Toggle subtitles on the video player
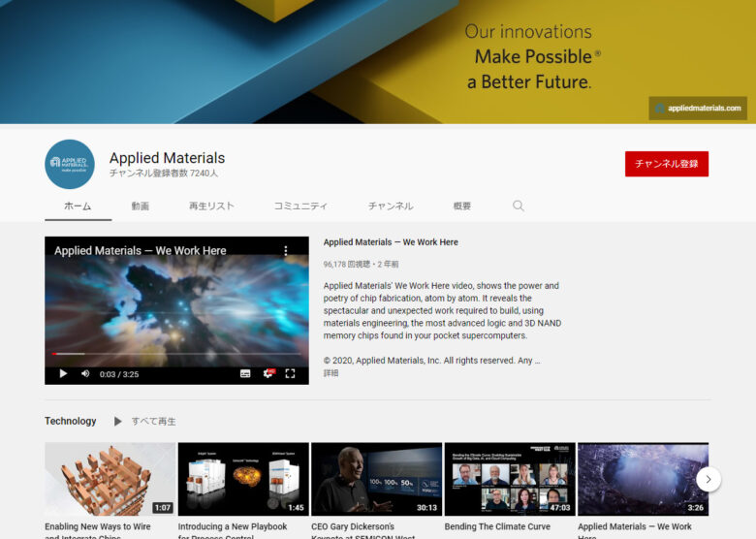The image size is (756, 539). [245, 373]
